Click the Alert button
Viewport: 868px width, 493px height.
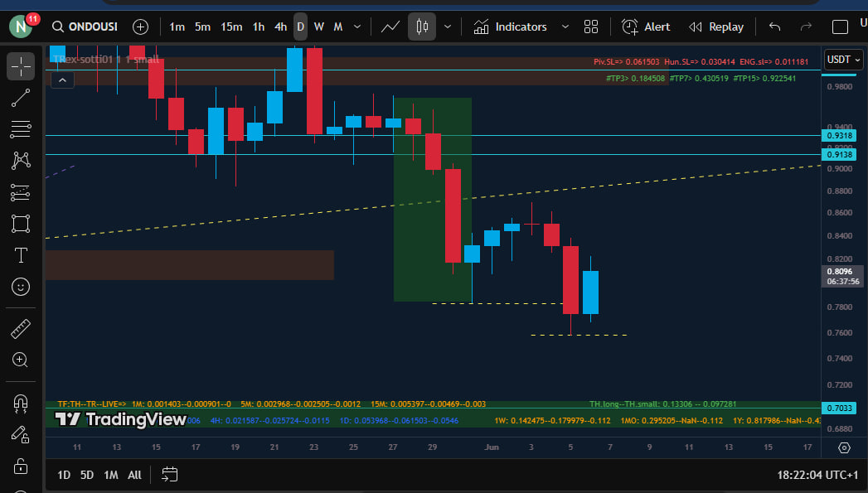tap(646, 27)
